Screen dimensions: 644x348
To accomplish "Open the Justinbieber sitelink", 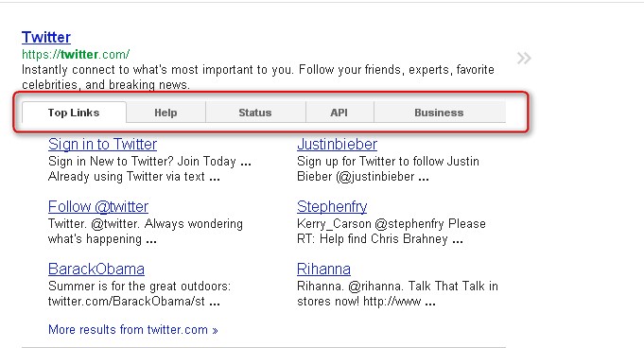I will click(x=337, y=145).
